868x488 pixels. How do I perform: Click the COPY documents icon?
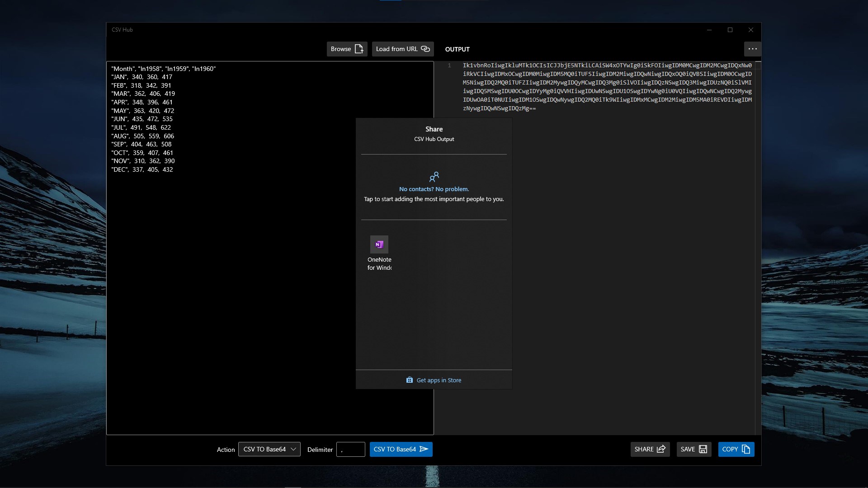[746, 449]
